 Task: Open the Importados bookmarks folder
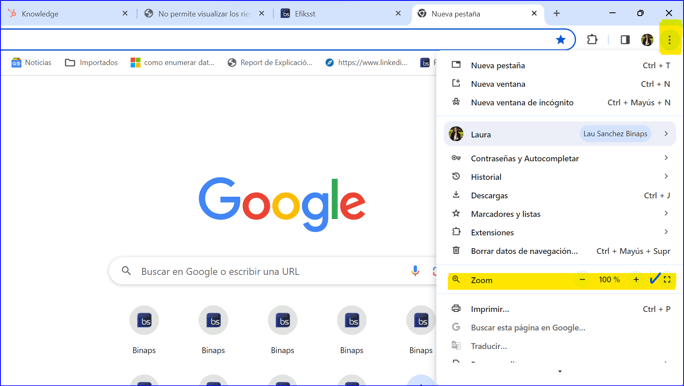91,62
